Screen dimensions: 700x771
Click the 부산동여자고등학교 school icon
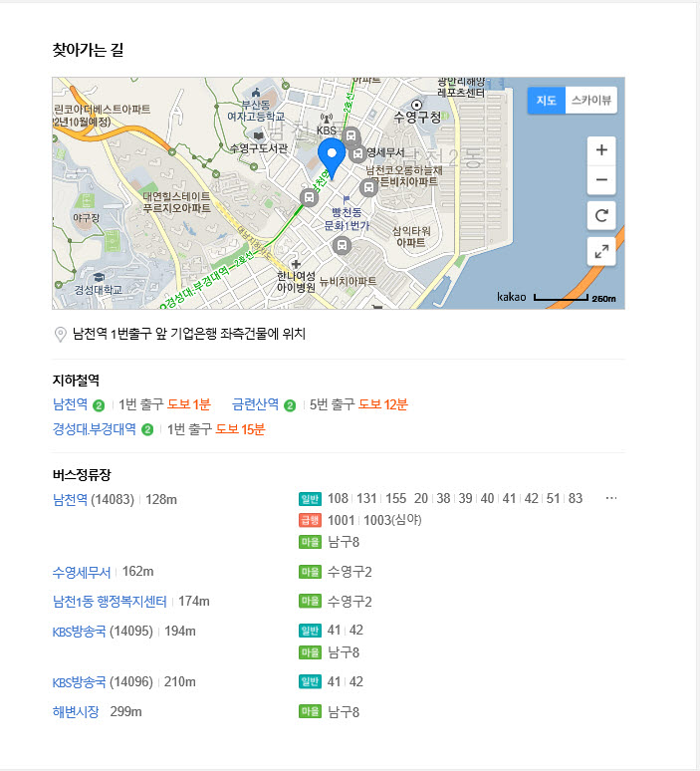click(256, 93)
